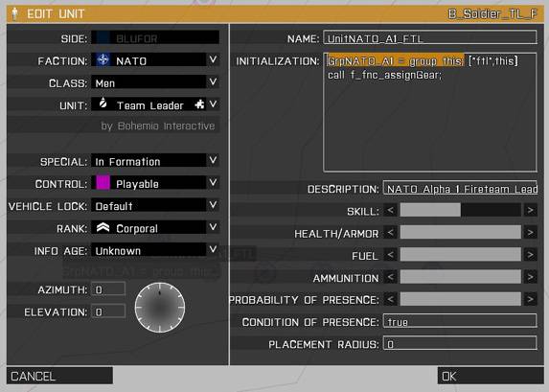Image resolution: width=549 pixels, height=392 pixels.
Task: Click the Azimuth input field
Action: (108, 289)
